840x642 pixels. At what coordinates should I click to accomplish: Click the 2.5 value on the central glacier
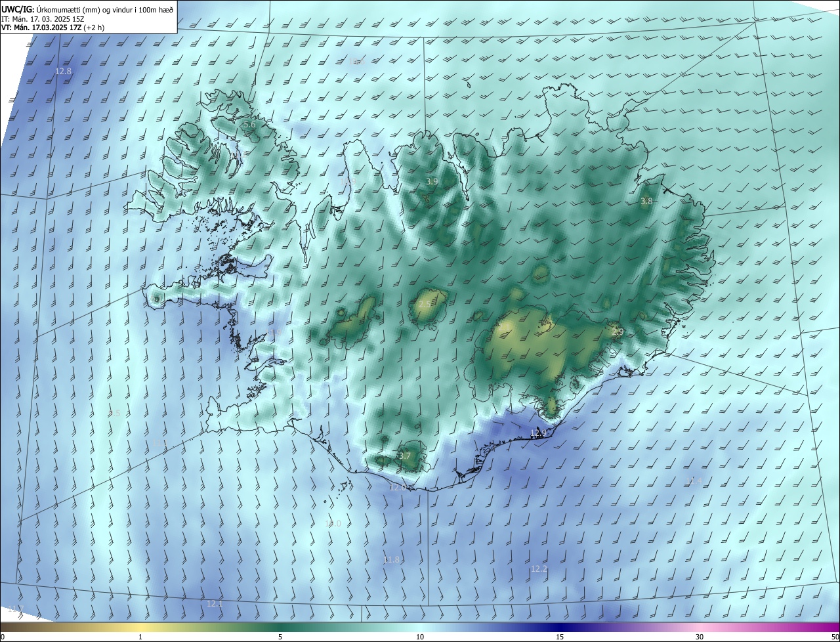tap(425, 305)
